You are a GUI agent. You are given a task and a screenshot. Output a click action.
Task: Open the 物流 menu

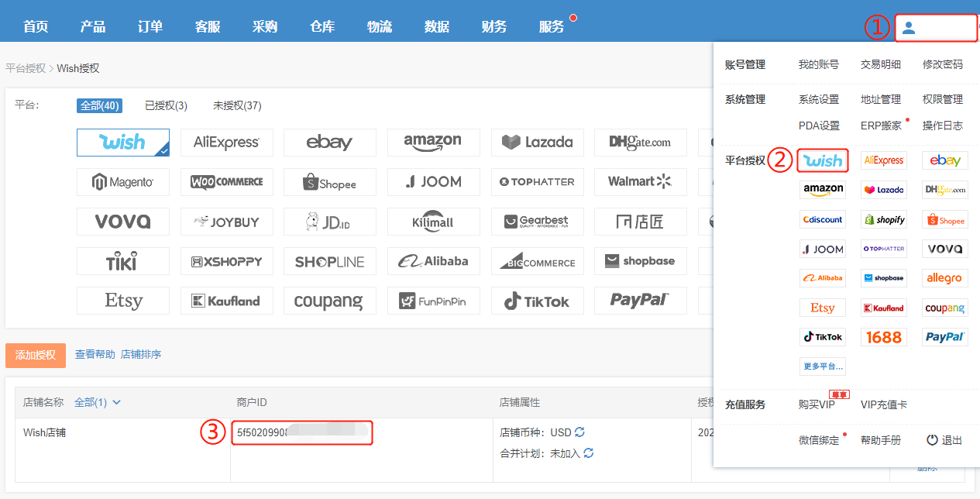coord(380,27)
